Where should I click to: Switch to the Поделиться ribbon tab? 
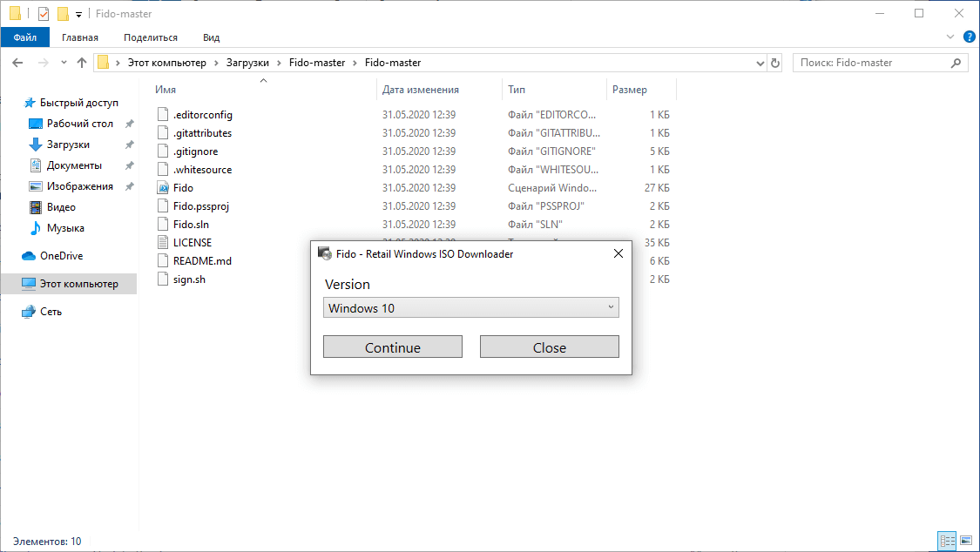point(151,37)
